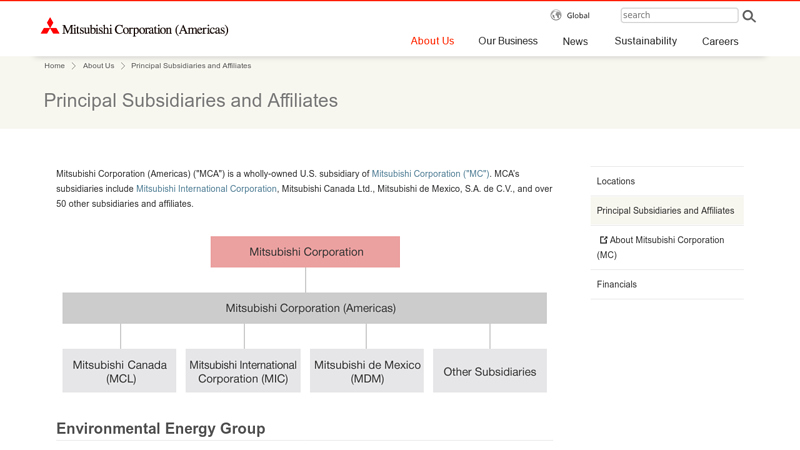Click the Mitsubishi three-diamond logo
Image resolution: width=800 pixels, height=450 pixels.
(x=50, y=27)
